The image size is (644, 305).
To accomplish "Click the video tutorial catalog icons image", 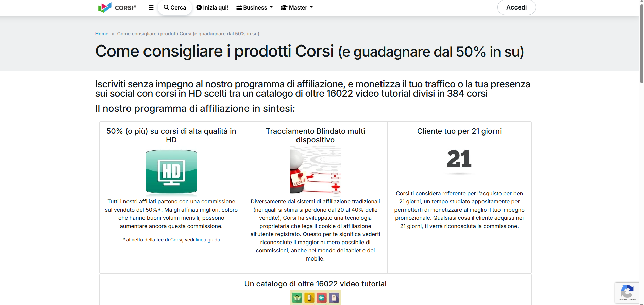I will pyautogui.click(x=316, y=298).
